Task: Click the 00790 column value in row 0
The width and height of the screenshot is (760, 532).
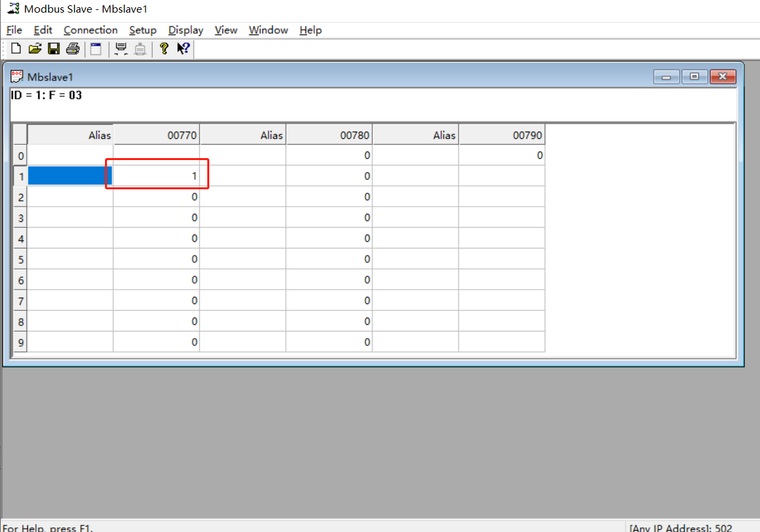Action: pos(502,155)
